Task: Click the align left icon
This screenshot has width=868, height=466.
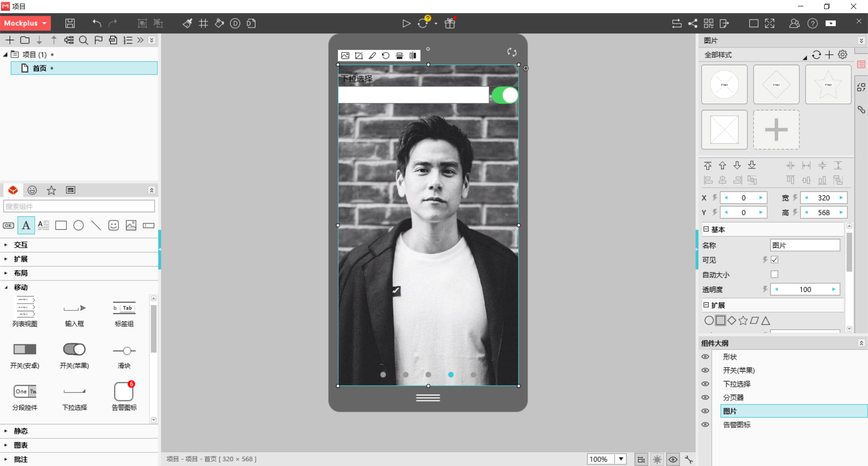Action: [x=708, y=180]
